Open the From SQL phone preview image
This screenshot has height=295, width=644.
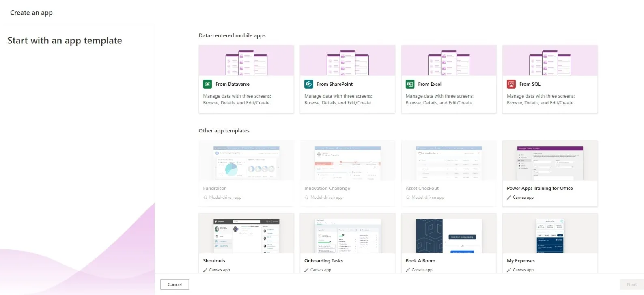[x=550, y=60]
